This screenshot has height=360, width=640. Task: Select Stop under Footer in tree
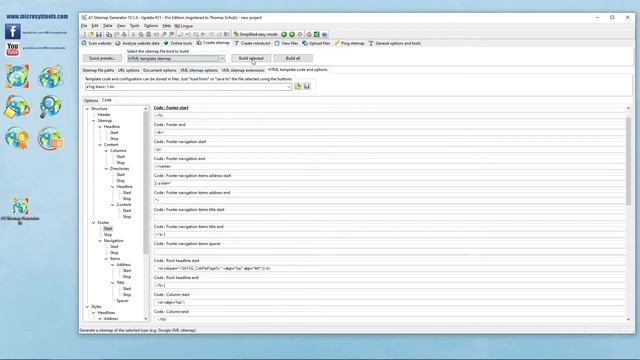coord(108,235)
